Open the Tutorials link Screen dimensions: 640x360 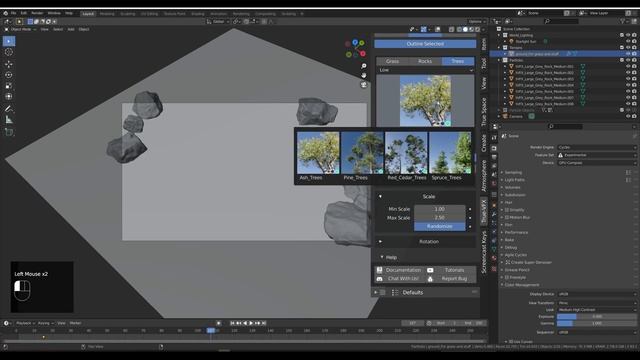[451, 270]
